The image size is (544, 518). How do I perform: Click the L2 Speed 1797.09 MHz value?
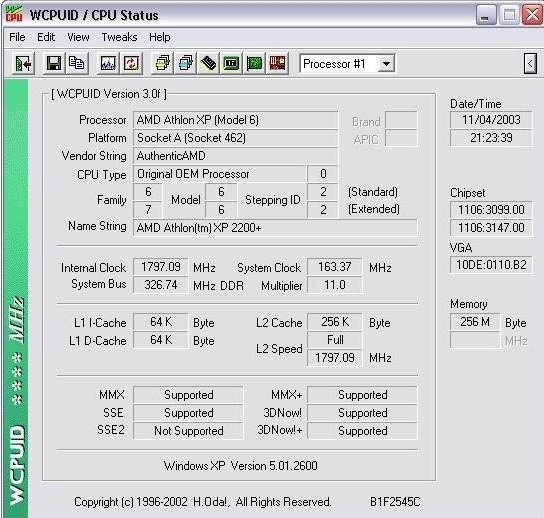pos(335,358)
